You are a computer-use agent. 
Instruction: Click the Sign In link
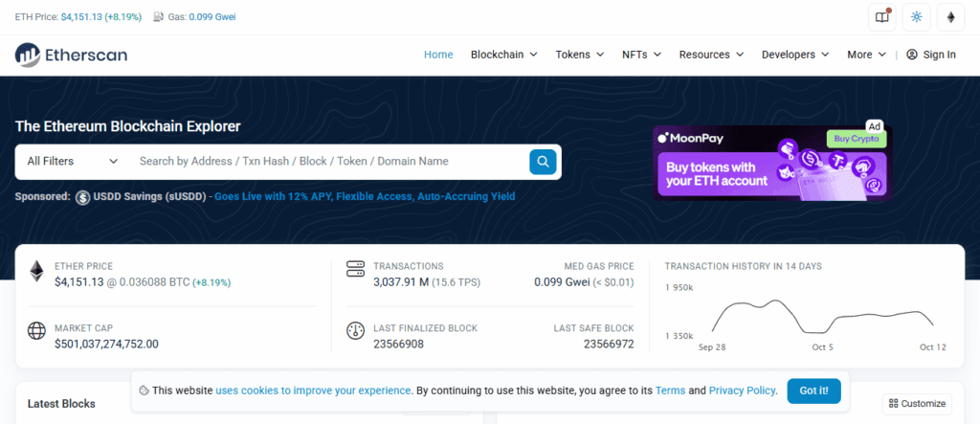coord(930,55)
